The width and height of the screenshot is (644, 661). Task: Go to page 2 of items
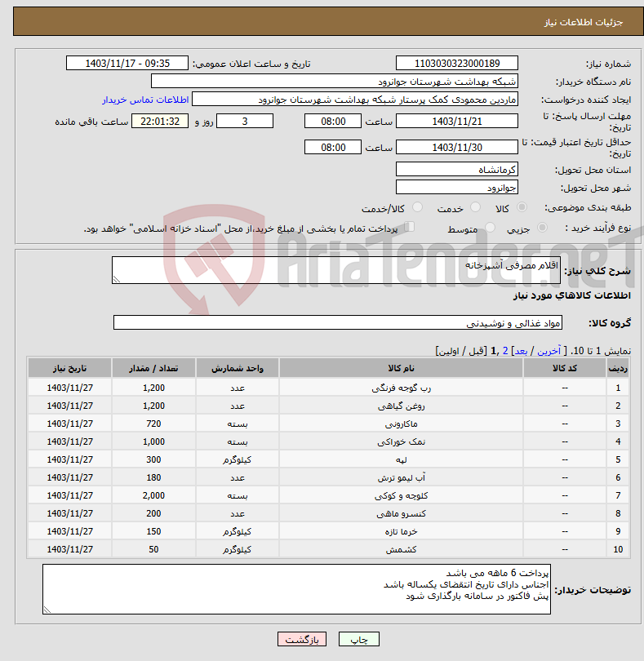[x=505, y=351]
